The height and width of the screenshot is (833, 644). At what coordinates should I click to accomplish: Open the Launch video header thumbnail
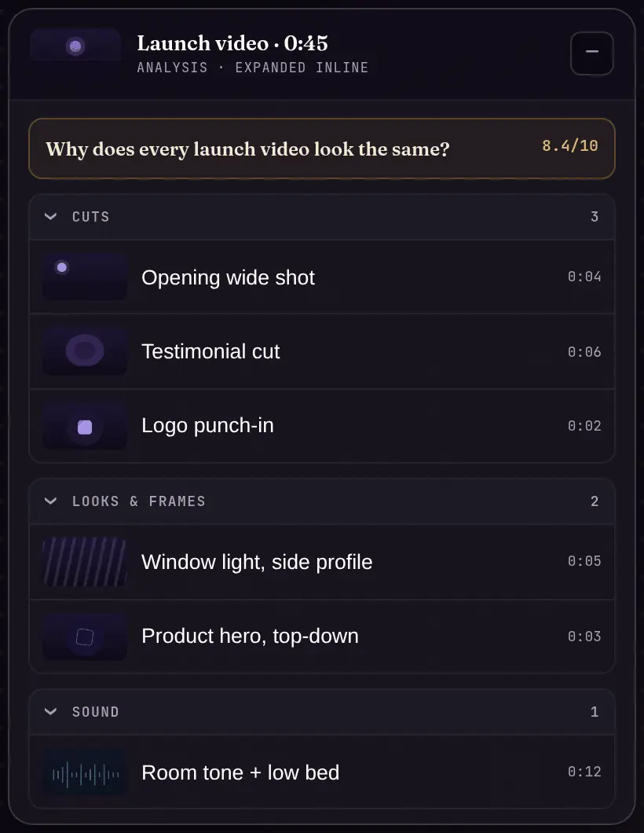[75, 46]
